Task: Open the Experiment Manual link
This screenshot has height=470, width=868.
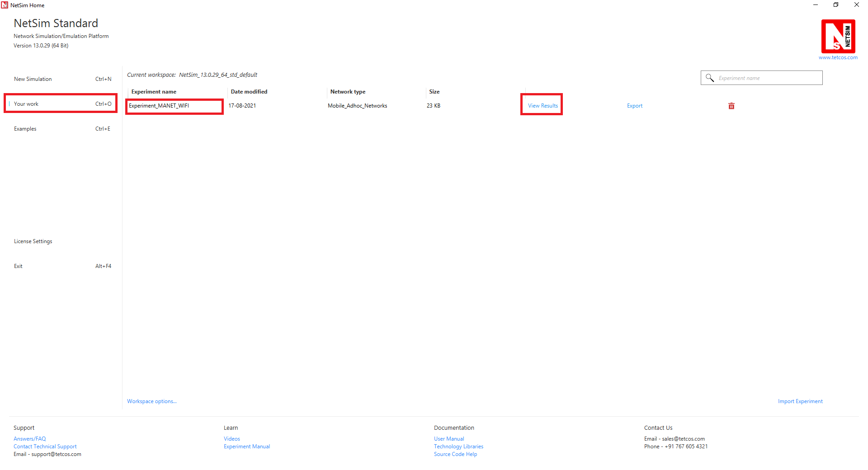Action: point(247,446)
